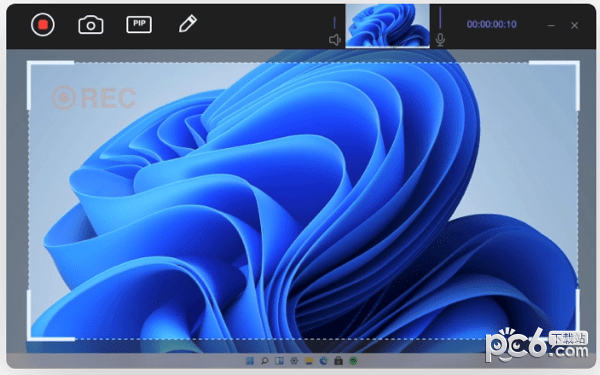
Task: Click the recording preview thumbnail
Action: tap(387, 26)
